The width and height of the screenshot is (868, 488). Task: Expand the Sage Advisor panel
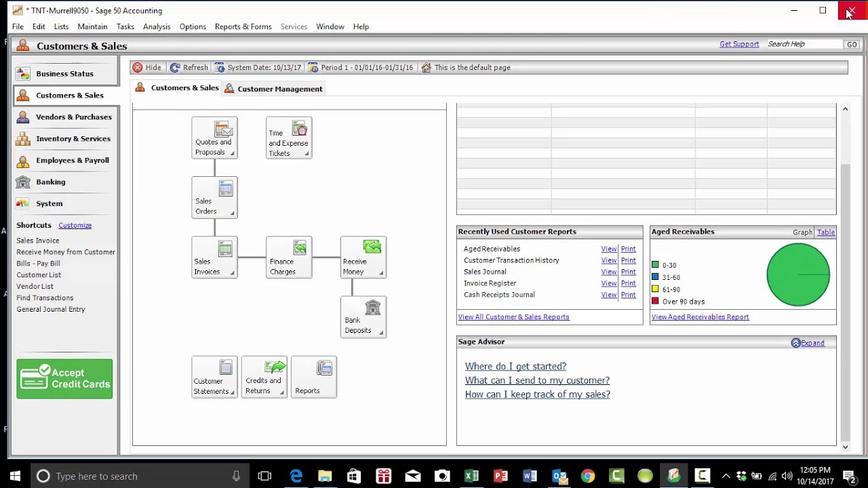click(x=808, y=343)
